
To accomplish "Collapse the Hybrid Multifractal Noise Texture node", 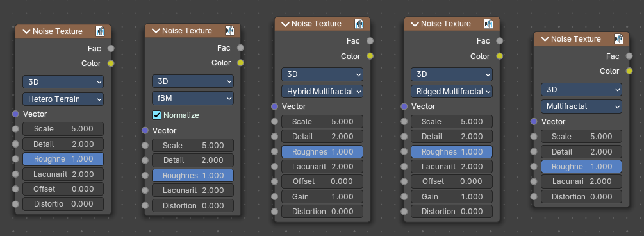I will tap(285, 24).
